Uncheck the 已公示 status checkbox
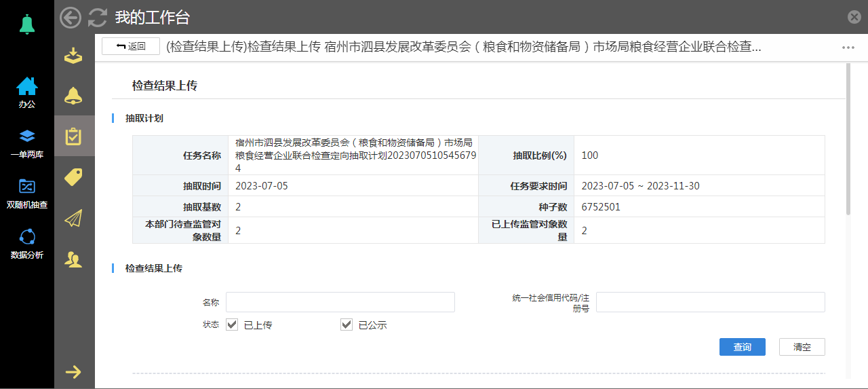 click(x=347, y=325)
